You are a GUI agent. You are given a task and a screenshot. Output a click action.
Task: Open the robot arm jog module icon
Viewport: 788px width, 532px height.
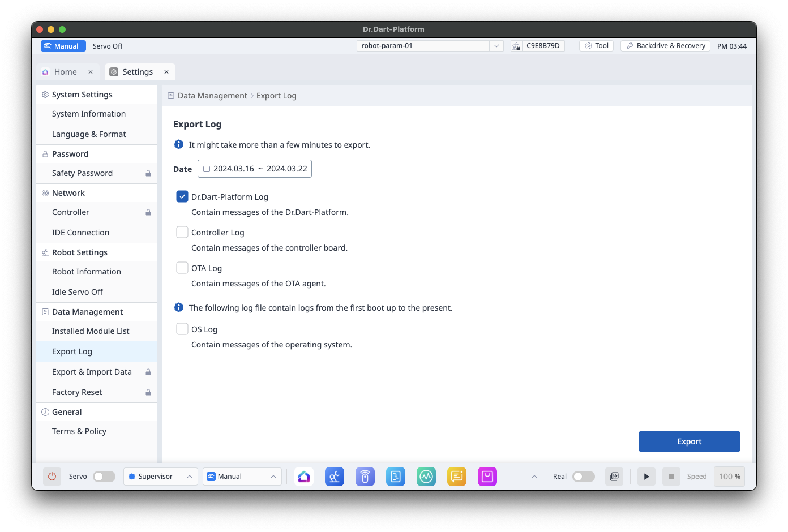335,477
